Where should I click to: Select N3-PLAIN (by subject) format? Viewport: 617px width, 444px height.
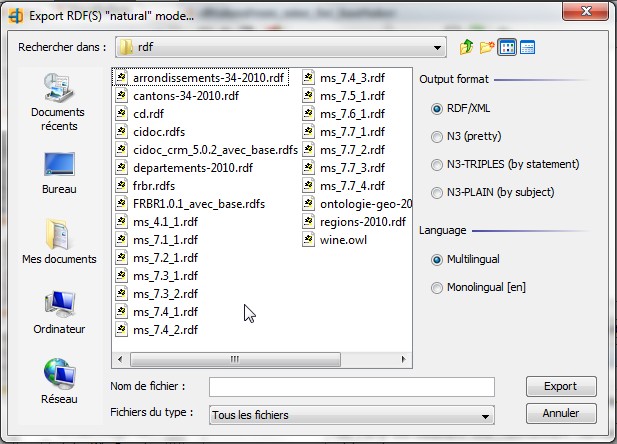pyautogui.click(x=437, y=192)
